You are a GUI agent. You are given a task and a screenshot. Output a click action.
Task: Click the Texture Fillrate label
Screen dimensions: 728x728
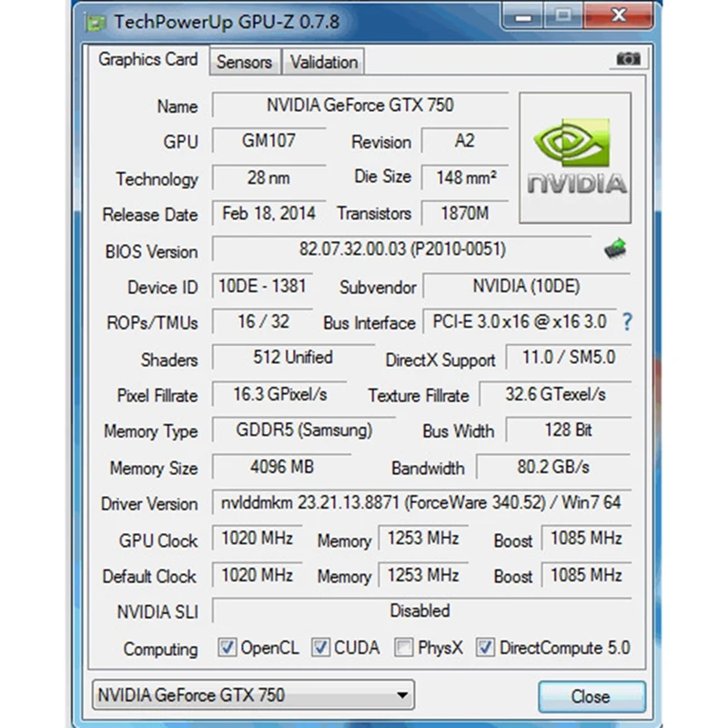coord(419,396)
